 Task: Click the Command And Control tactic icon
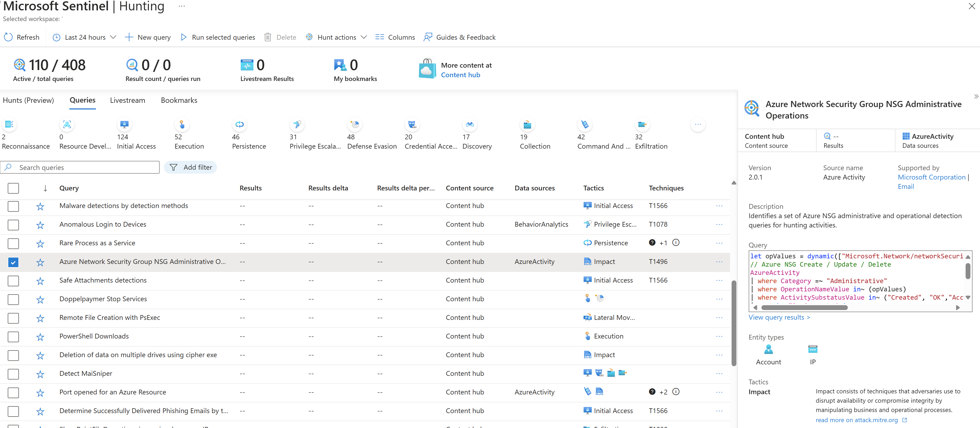pos(585,124)
